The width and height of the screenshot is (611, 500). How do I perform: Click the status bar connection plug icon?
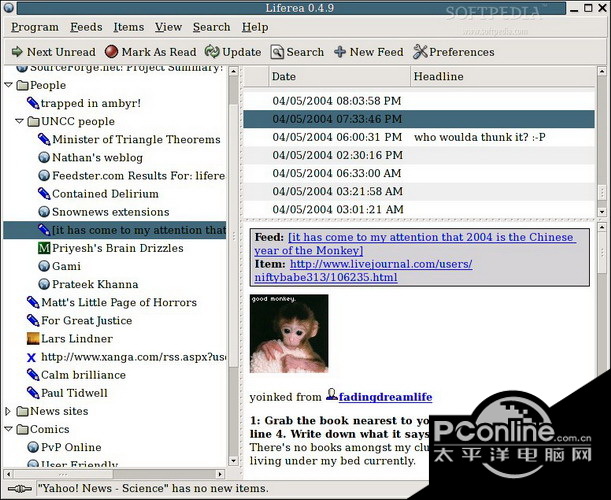pos(19,488)
